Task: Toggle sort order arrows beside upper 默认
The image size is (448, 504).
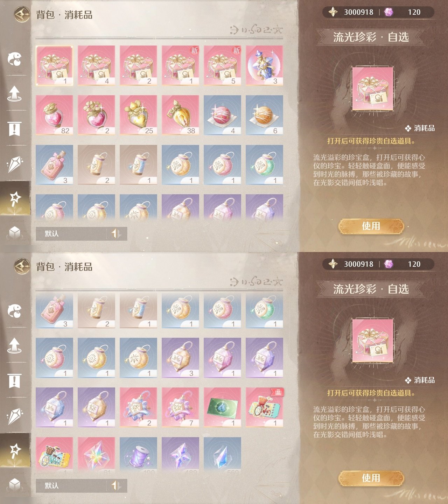Action: (x=117, y=234)
